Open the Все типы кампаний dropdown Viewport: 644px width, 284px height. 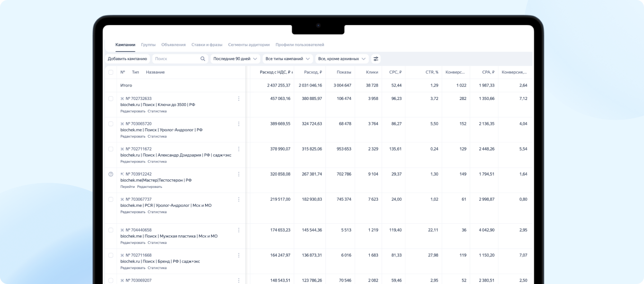(x=288, y=59)
